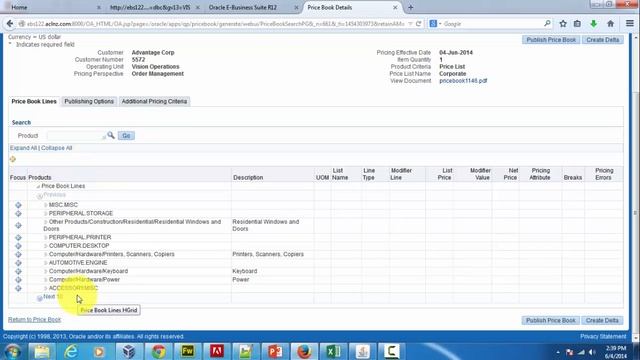Open File Explorer from the taskbar
The width and height of the screenshot is (640, 360).
[x=42, y=351]
